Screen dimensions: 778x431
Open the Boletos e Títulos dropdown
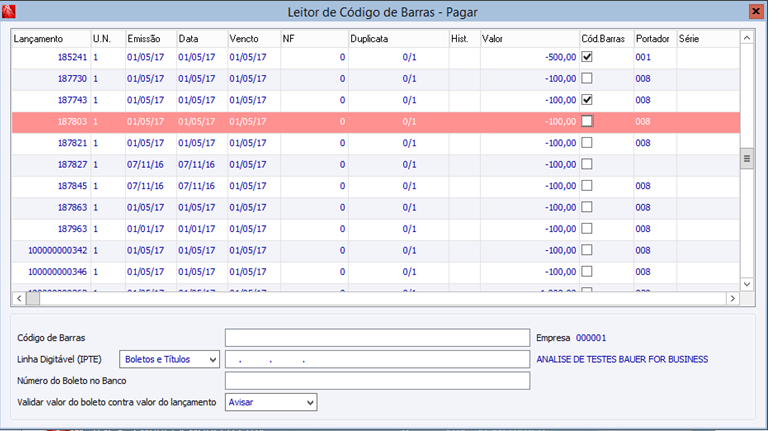click(170, 360)
